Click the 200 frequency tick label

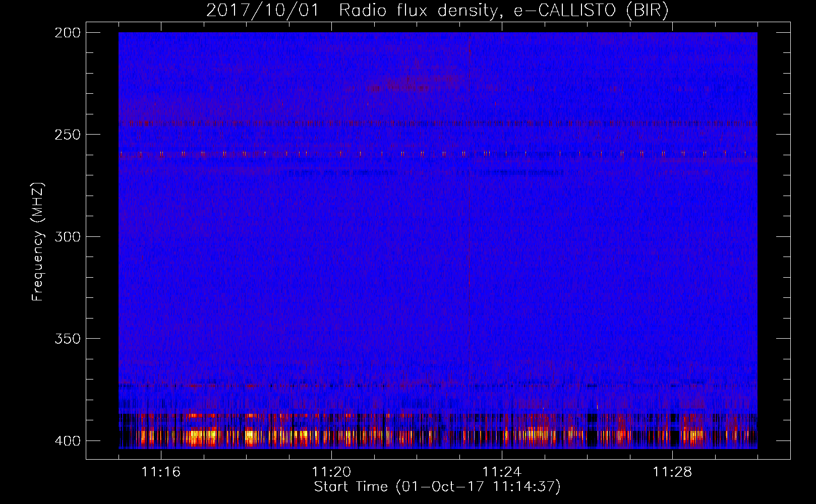68,32
